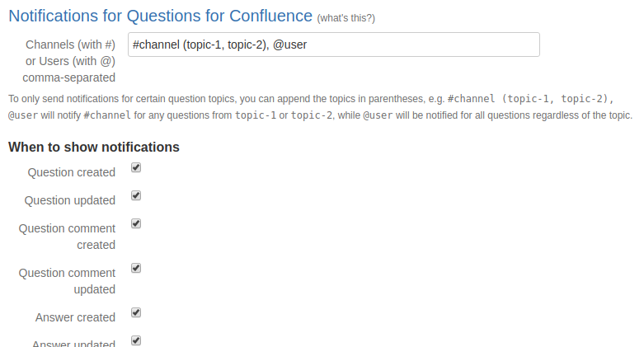Toggle the Question created checkbox

(x=136, y=167)
